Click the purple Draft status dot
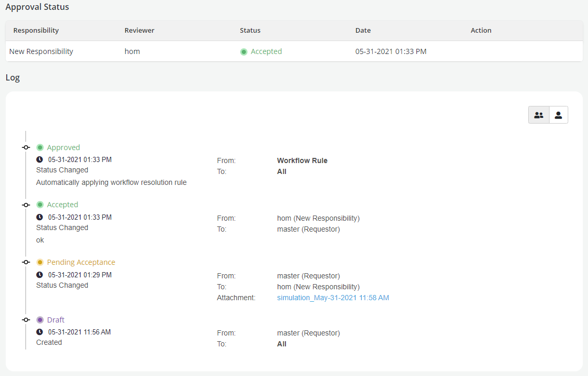The image size is (588, 376). (x=40, y=320)
